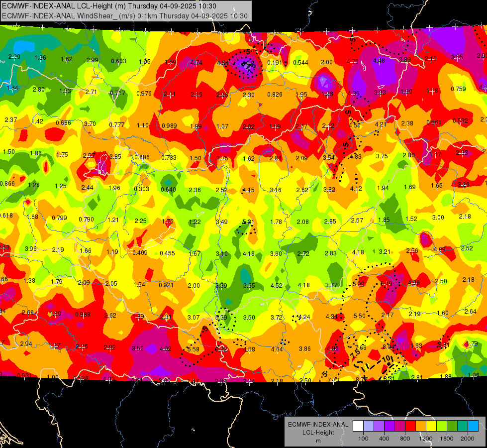The width and height of the screenshot is (487, 448).
Task: Click the sky blue legend swatch
Action: (x=473, y=426)
